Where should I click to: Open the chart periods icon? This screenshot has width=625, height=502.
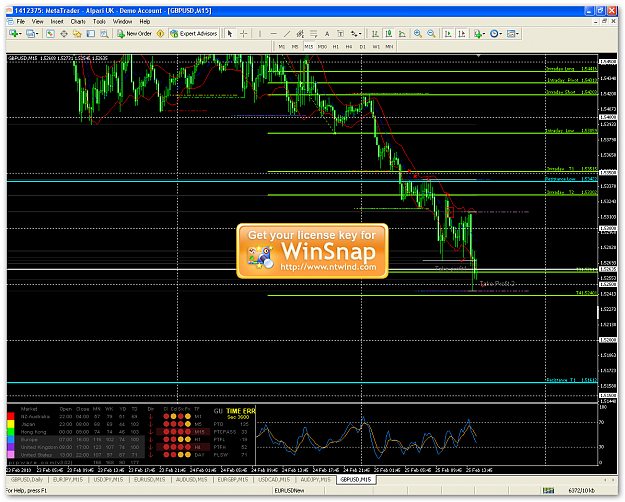pyautogui.click(x=494, y=34)
